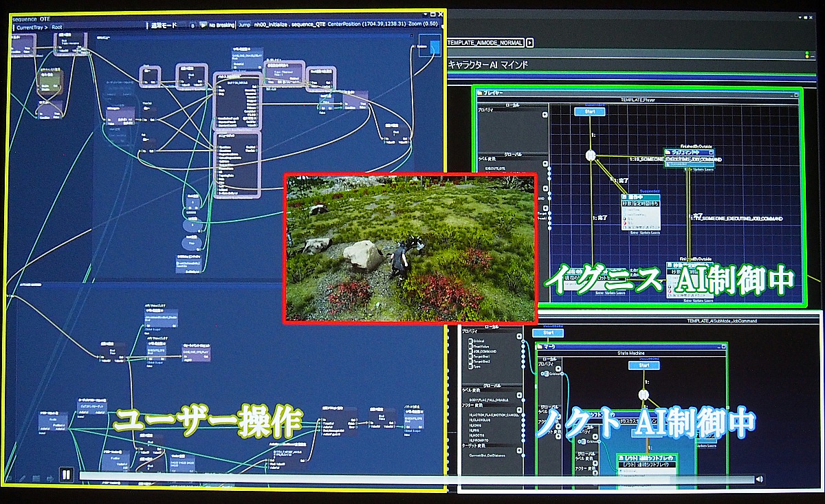The width and height of the screenshot is (825, 504).
Task: Click the game viewport preview
Action: (x=410, y=248)
